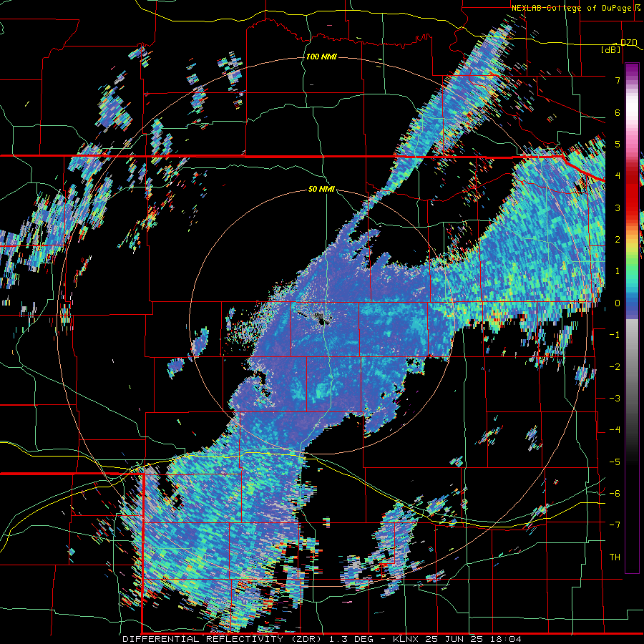Click the "0" value on the color scale
The width and height of the screenshot is (644, 644).
[x=618, y=303]
